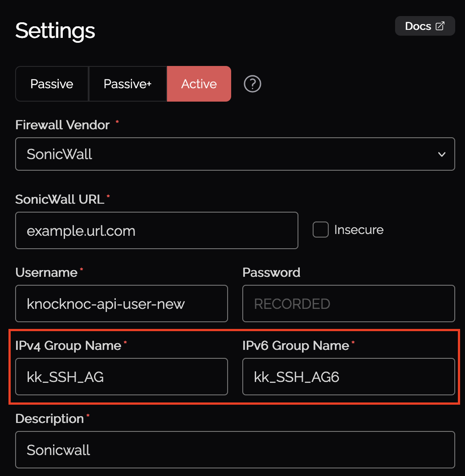This screenshot has height=476, width=465.
Task: Click the Docs button in the top corner
Action: tap(425, 25)
